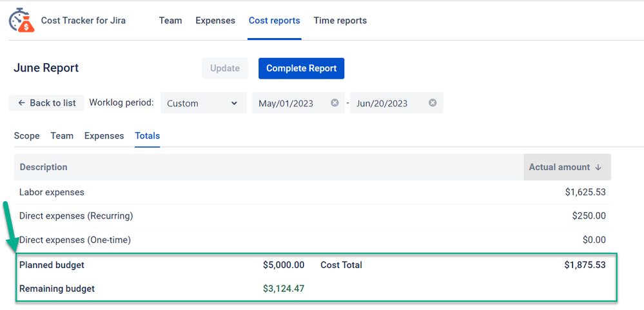The height and width of the screenshot is (310, 644).
Task: Click the sort arrow on Actual amount
Action: pyautogui.click(x=598, y=167)
